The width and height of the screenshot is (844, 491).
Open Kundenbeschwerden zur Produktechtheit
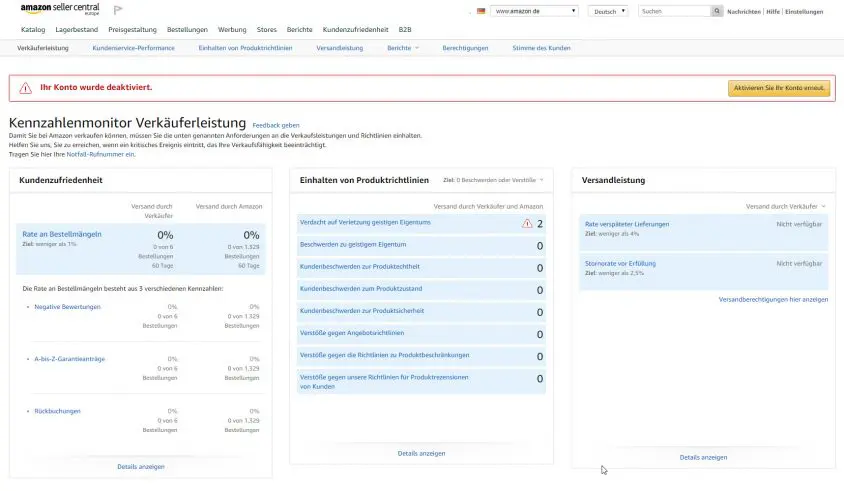click(x=360, y=266)
